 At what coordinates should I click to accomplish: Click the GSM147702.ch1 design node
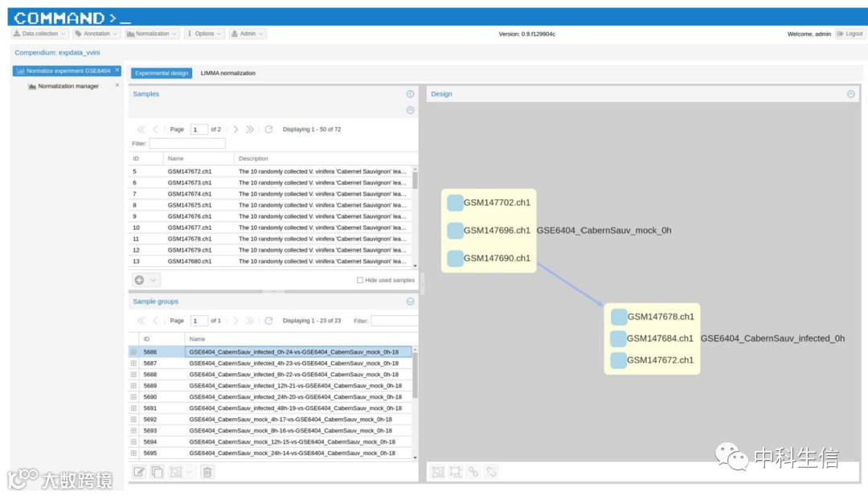coord(489,203)
